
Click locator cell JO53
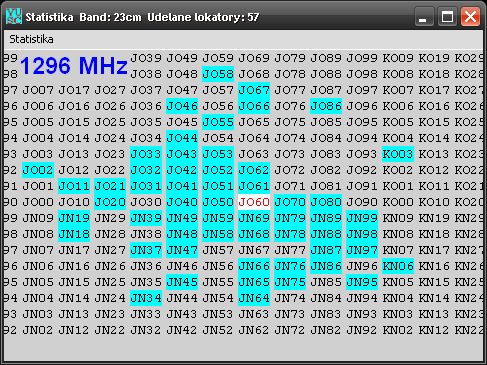[218, 154]
